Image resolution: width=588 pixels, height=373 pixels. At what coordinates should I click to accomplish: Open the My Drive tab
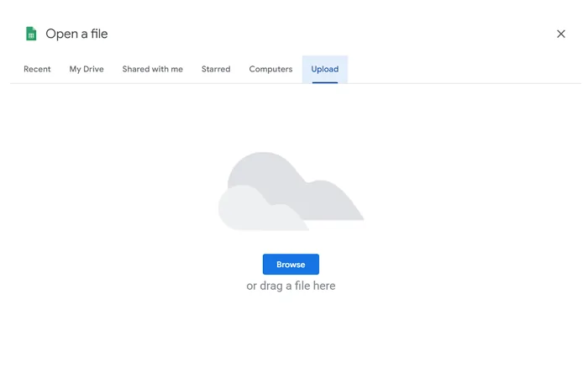point(87,69)
